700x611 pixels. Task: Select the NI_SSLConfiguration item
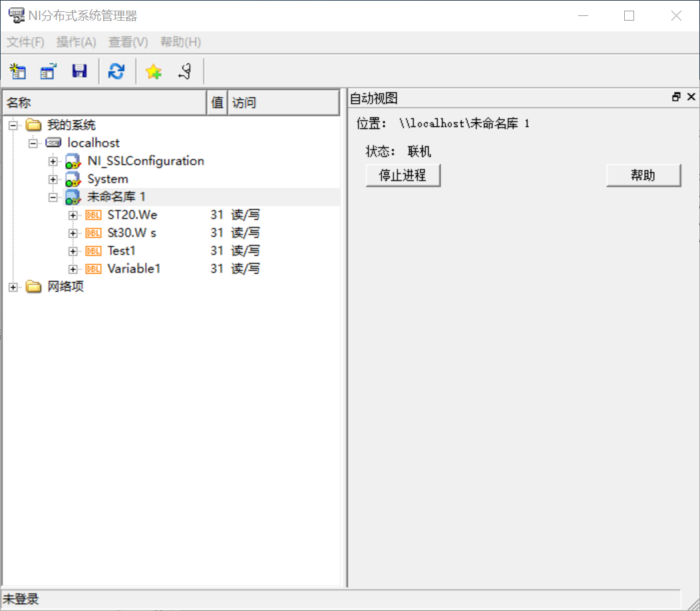tap(146, 161)
